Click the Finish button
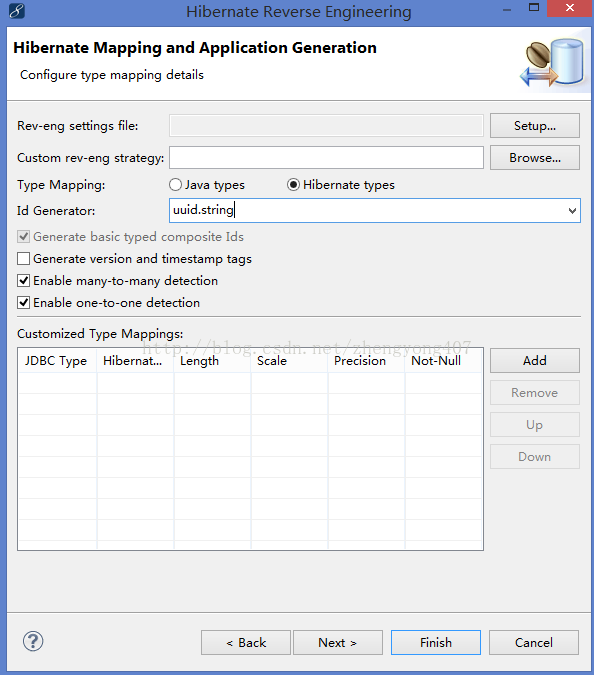594x675 pixels. pos(436,643)
